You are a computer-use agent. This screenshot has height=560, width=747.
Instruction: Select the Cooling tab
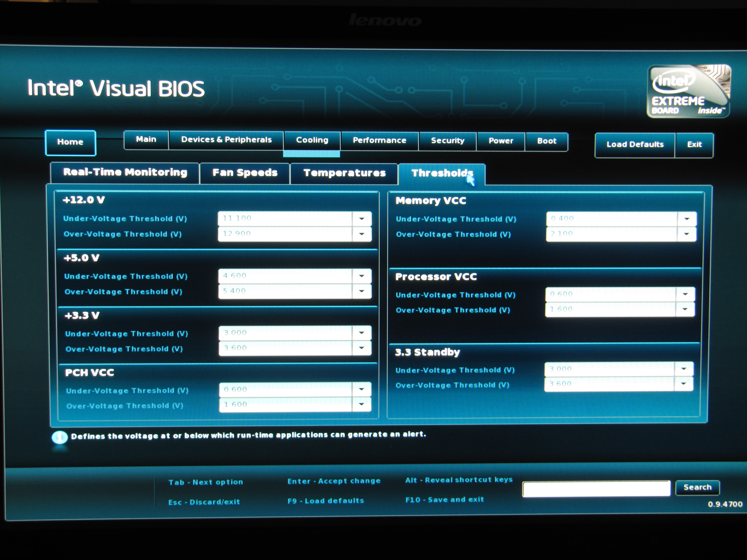(x=312, y=140)
